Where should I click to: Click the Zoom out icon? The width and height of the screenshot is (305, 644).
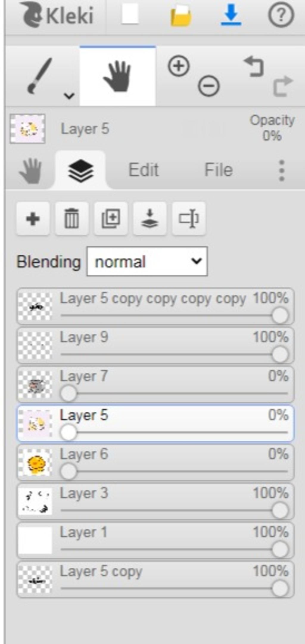[209, 86]
